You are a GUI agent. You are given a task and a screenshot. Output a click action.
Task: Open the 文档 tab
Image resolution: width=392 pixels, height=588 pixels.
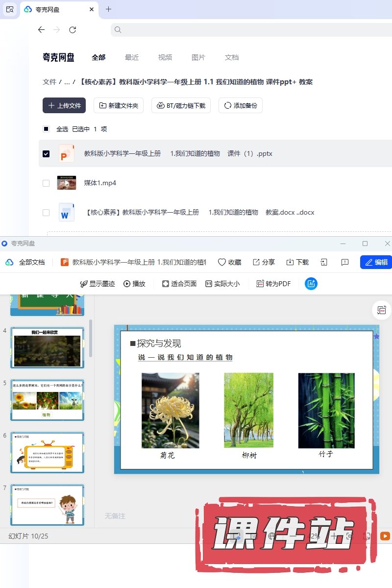(x=232, y=57)
